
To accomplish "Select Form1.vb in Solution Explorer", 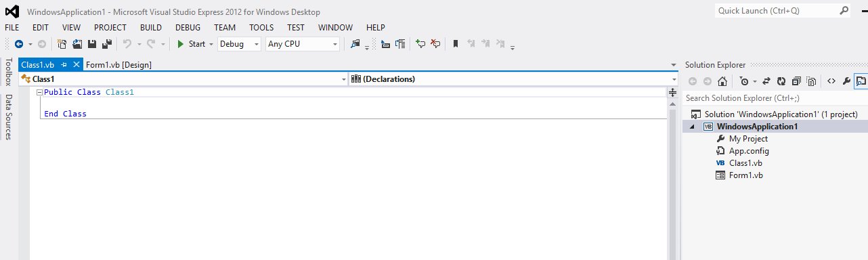I will point(746,175).
